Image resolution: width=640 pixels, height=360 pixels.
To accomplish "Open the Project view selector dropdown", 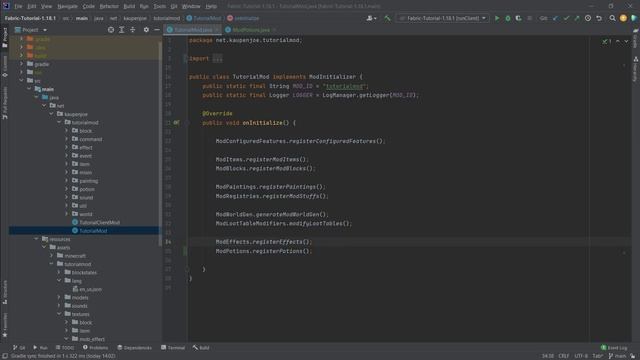I will point(31,30).
